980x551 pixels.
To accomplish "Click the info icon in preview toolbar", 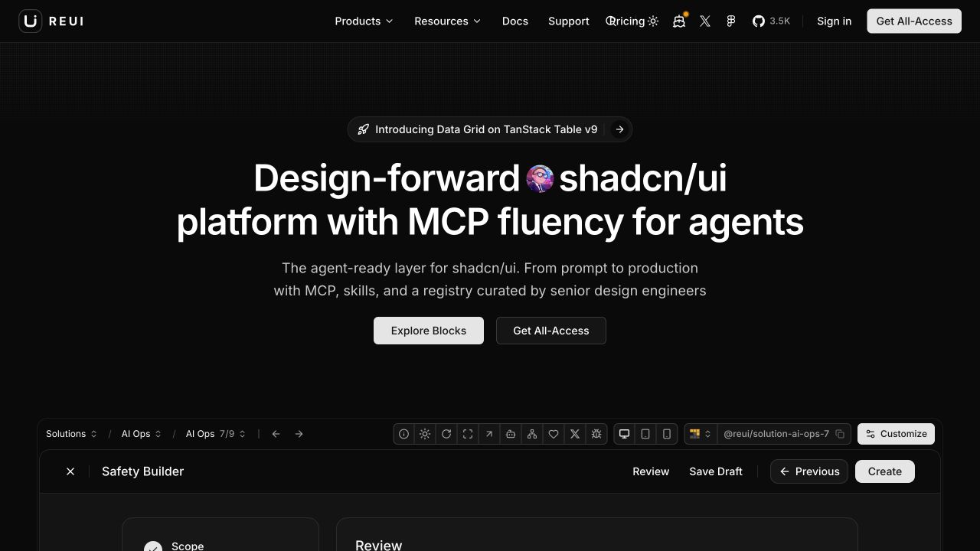I will click(403, 434).
